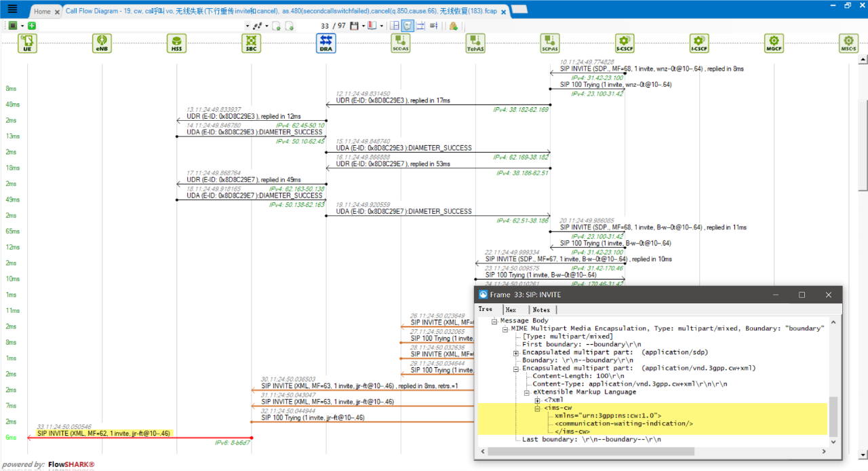The height and width of the screenshot is (471, 868).
Task: Open the Hex tab in Frame window
Action: (x=511, y=309)
